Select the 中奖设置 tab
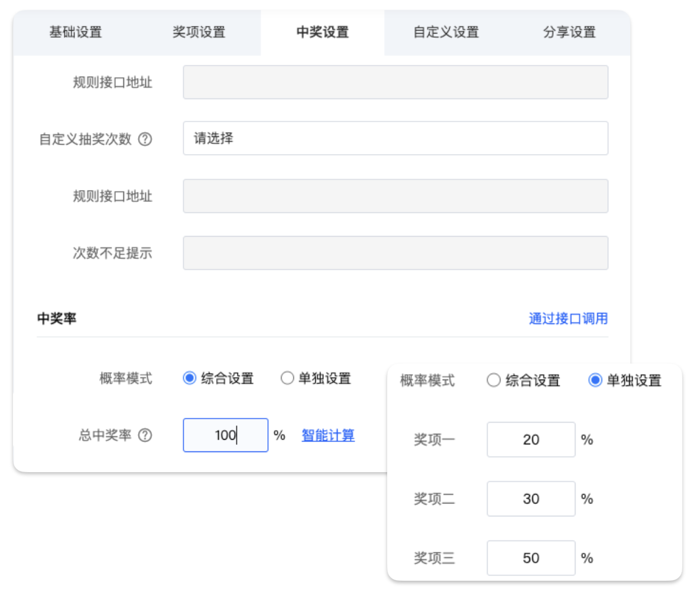Viewport: 700px width, 589px height. point(322,32)
